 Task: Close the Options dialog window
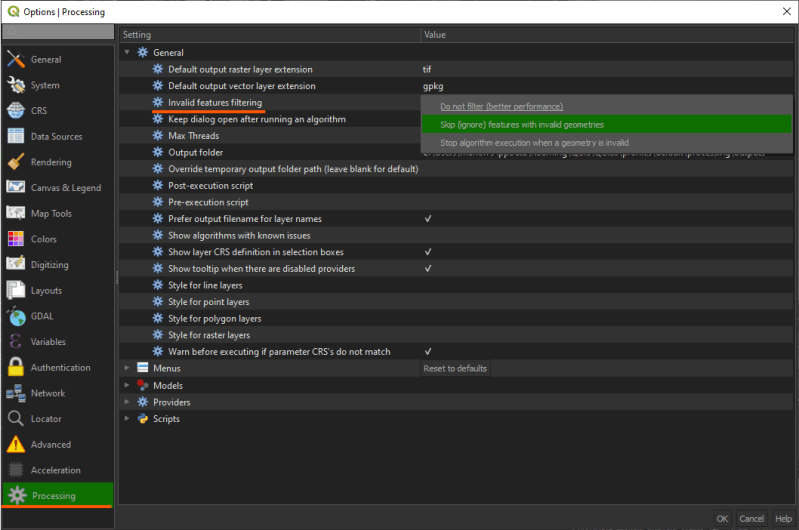click(786, 11)
